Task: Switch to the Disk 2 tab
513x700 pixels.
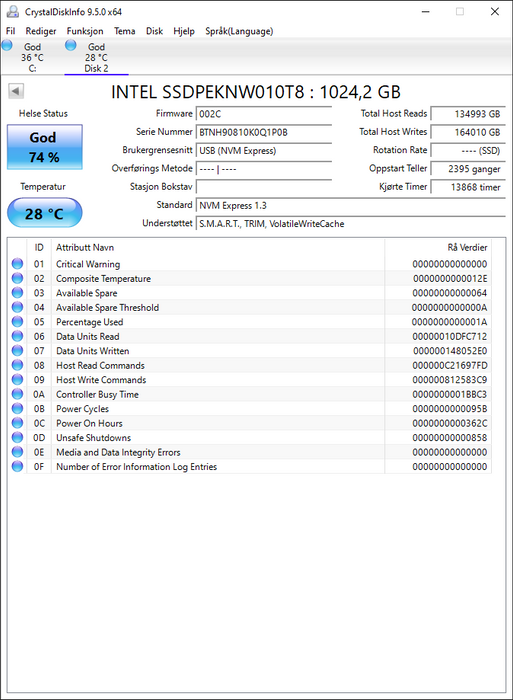Action: tap(96, 57)
